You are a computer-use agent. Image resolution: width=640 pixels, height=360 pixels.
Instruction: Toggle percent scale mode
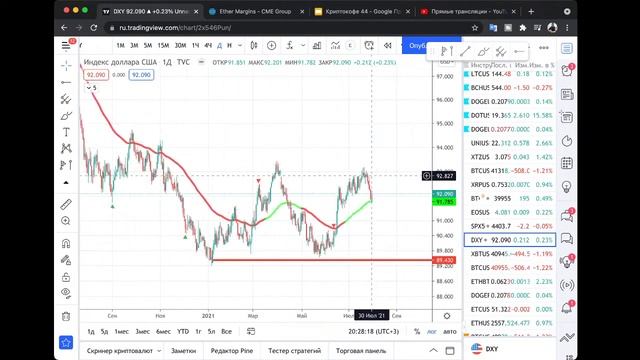tap(417, 331)
